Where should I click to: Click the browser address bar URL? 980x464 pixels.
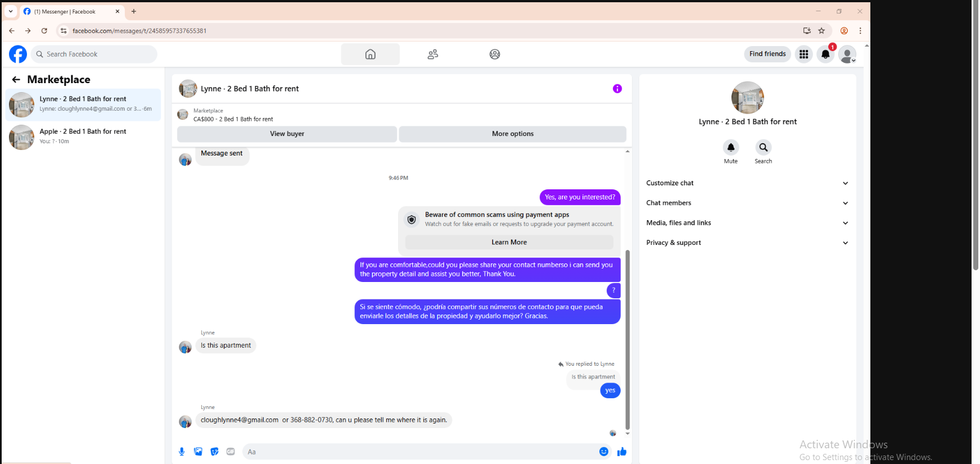pos(139,31)
